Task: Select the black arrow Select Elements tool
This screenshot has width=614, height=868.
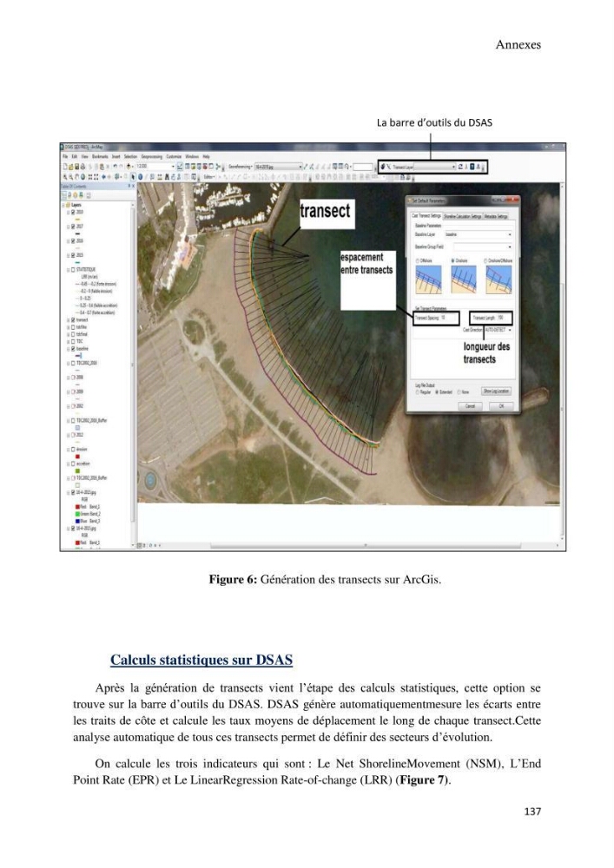Action: tap(133, 177)
